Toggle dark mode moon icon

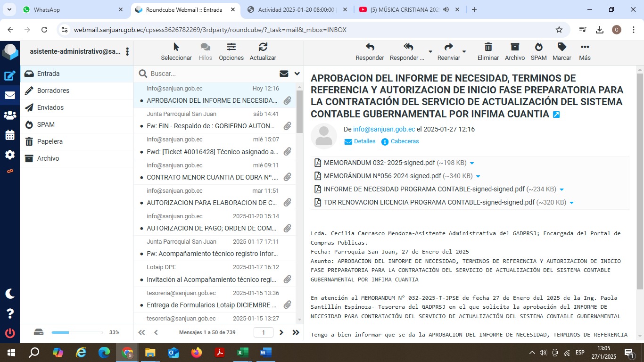(10, 294)
